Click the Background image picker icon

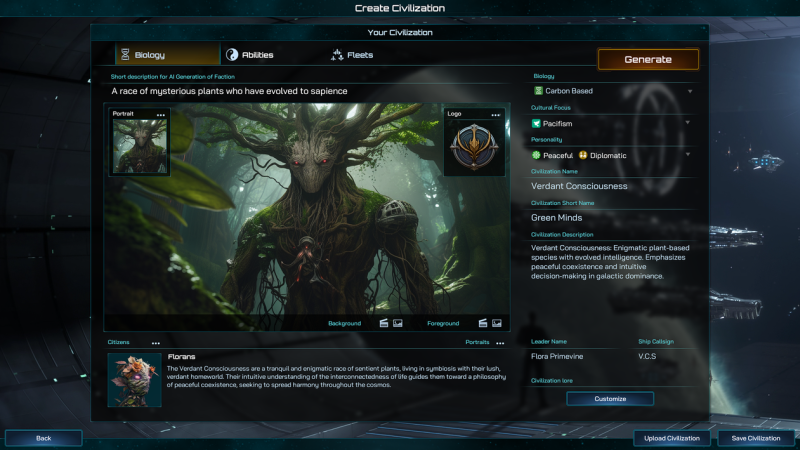(397, 323)
